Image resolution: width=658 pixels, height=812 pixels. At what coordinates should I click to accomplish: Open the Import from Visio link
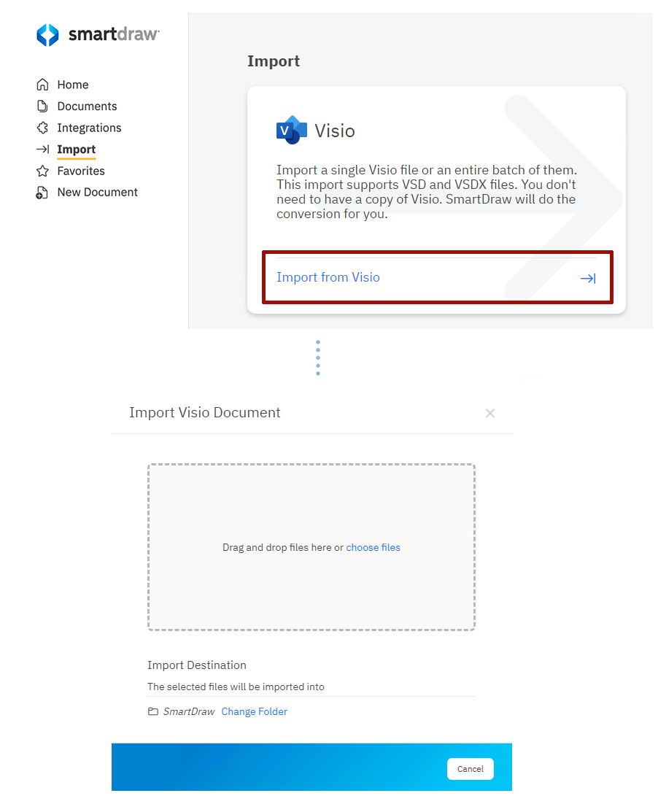click(x=328, y=277)
